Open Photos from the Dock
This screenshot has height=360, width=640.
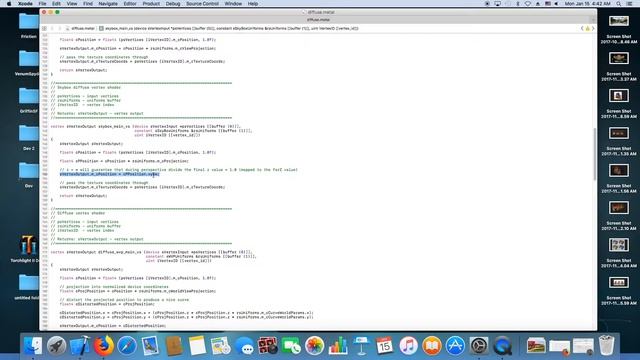tap(315, 345)
